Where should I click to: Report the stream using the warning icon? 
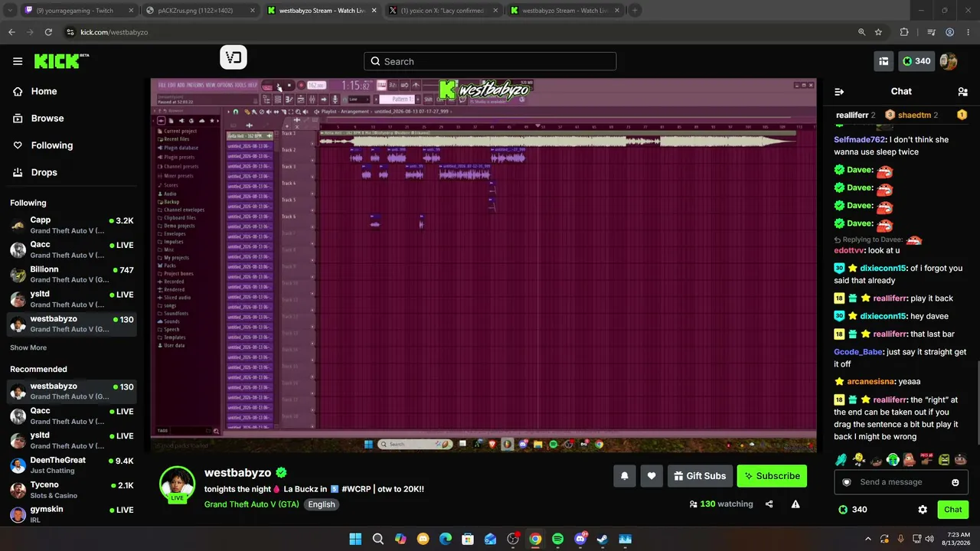(x=795, y=504)
